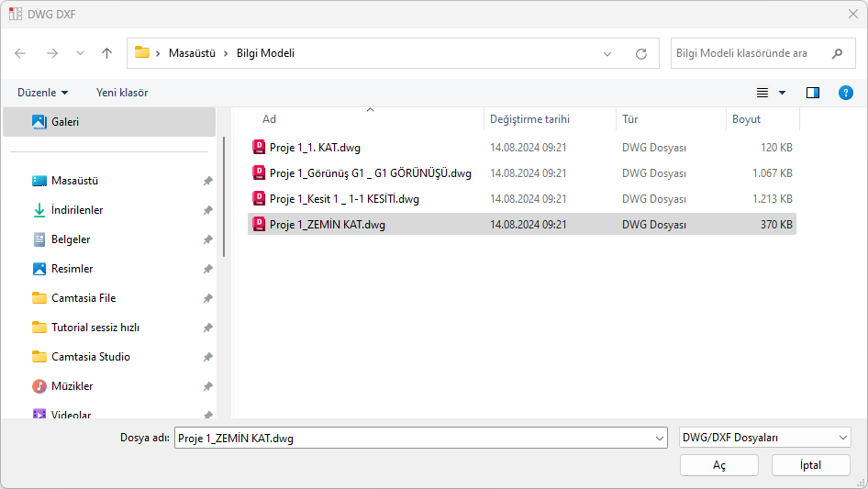
Task: Open the Düzenle menu
Action: (42, 93)
